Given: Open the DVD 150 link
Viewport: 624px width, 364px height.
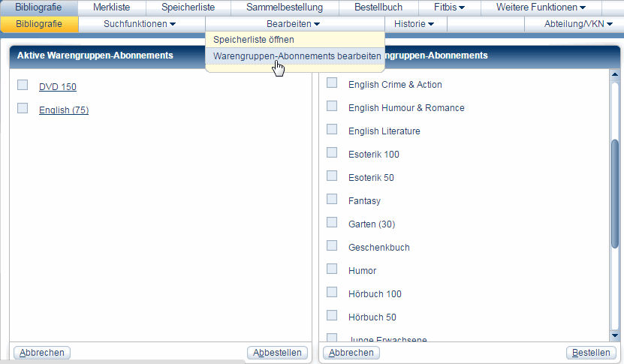Looking at the screenshot, I should click(58, 87).
